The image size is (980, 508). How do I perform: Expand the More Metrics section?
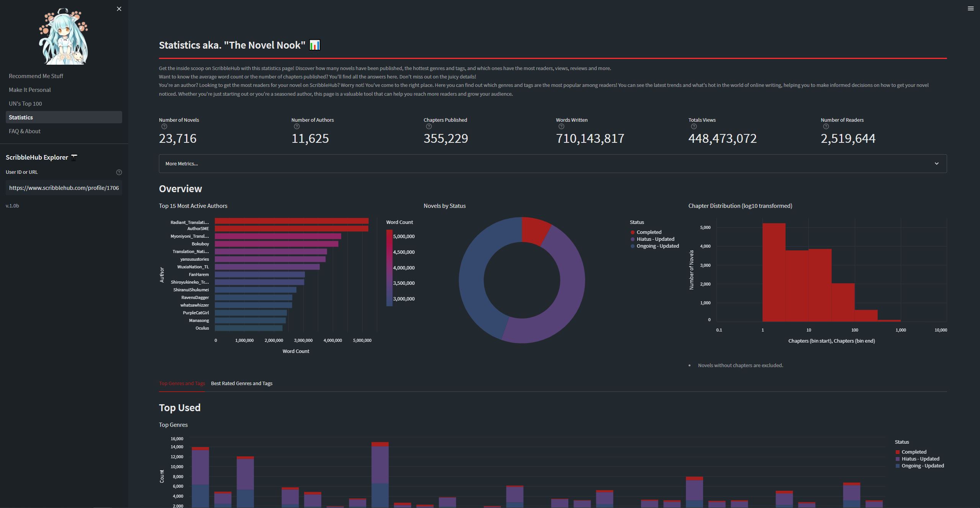click(552, 163)
